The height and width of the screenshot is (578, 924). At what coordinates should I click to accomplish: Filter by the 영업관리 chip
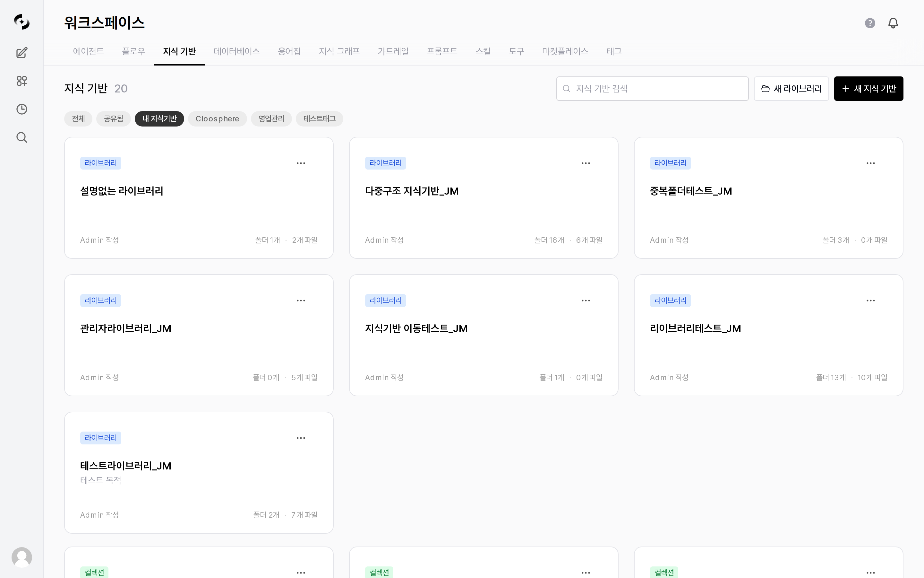click(x=271, y=119)
